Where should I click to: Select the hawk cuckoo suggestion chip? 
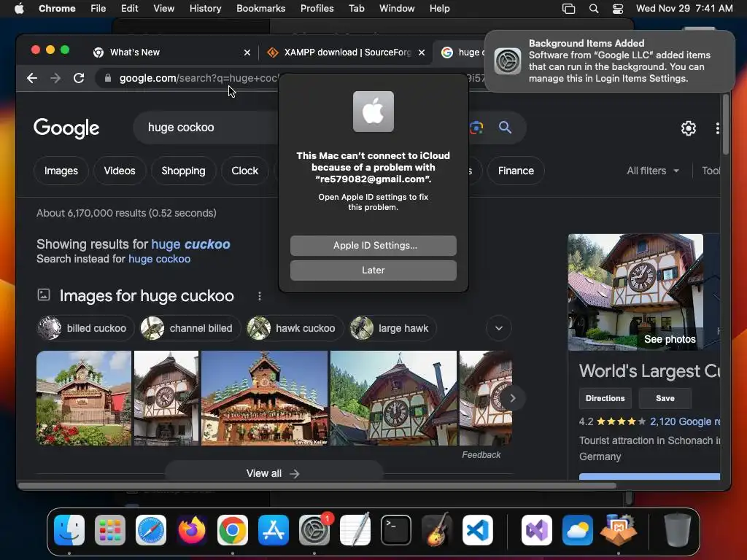tap(295, 328)
